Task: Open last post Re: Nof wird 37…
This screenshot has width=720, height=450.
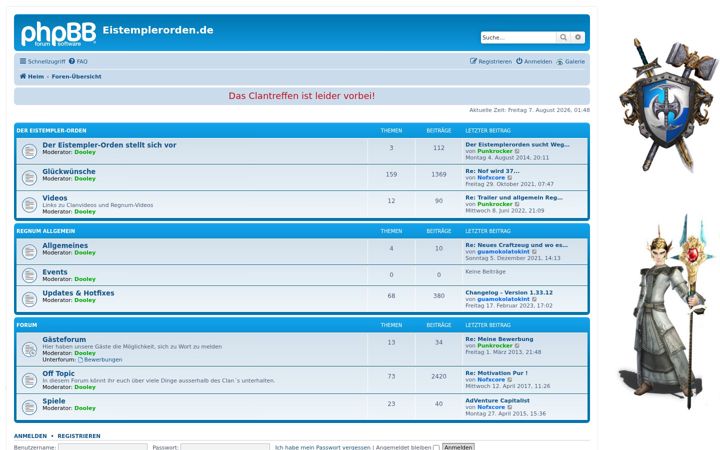Action: tap(492, 171)
